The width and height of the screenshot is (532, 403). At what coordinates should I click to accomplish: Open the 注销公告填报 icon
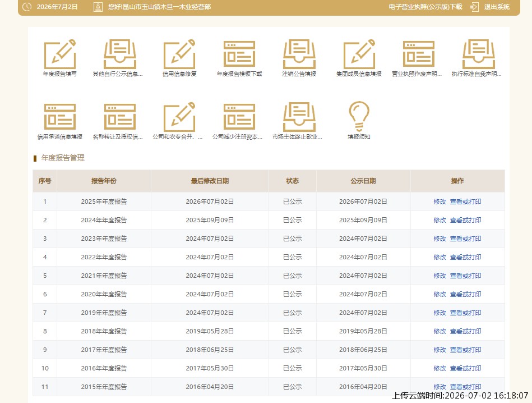(299, 54)
